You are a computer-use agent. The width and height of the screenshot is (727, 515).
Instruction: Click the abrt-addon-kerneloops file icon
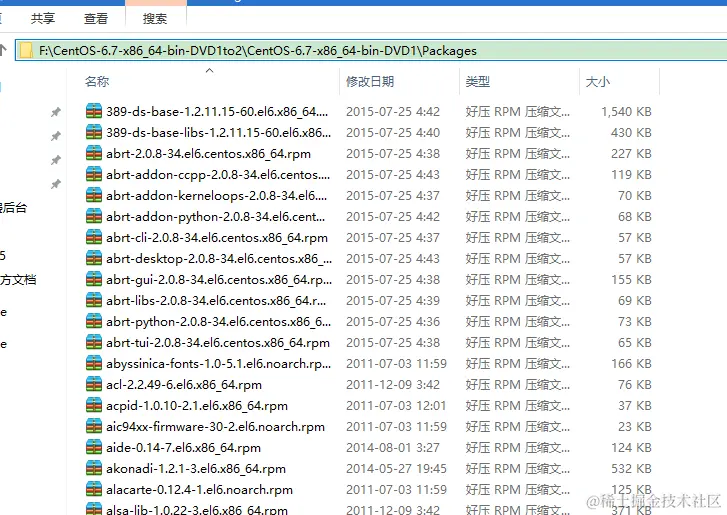(94, 195)
